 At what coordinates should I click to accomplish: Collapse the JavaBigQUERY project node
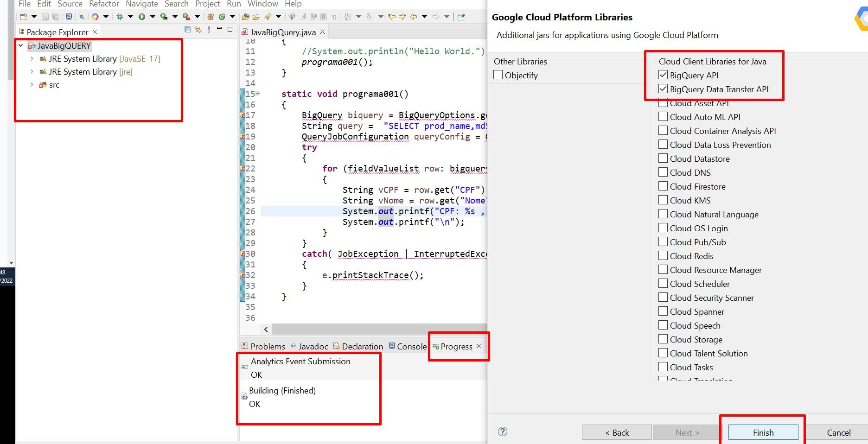coord(21,46)
